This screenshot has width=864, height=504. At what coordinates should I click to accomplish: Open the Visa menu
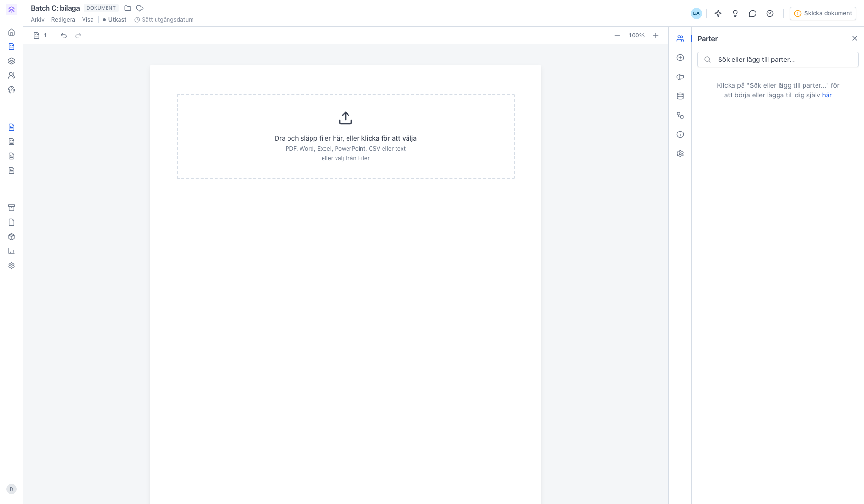click(88, 20)
